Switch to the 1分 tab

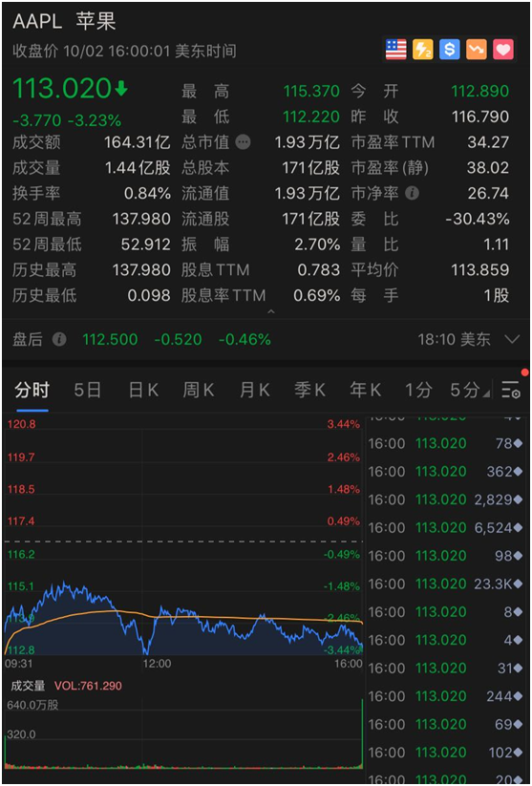418,390
